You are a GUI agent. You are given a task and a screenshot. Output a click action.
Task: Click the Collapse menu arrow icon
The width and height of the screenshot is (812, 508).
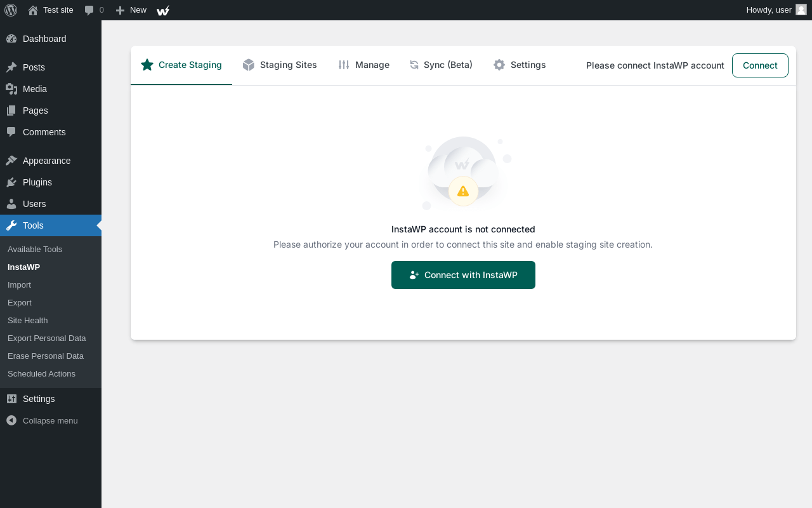coord(11,420)
